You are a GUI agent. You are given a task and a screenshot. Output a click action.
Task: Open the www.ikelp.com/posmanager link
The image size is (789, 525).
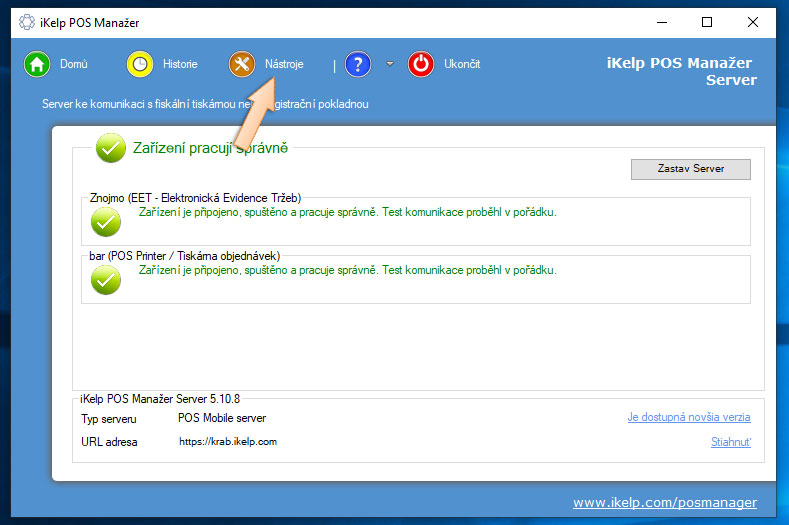click(664, 502)
